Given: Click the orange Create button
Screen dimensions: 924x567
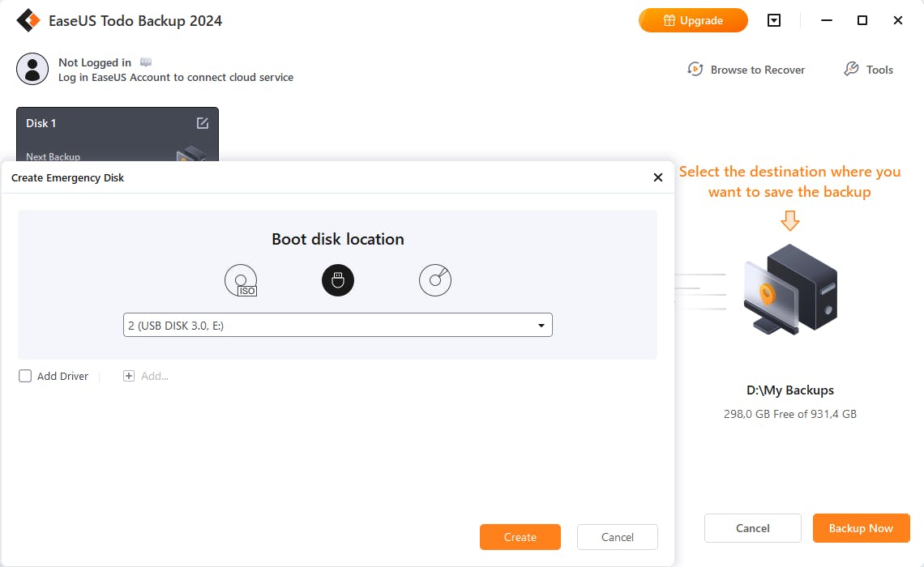Looking at the screenshot, I should click(520, 537).
